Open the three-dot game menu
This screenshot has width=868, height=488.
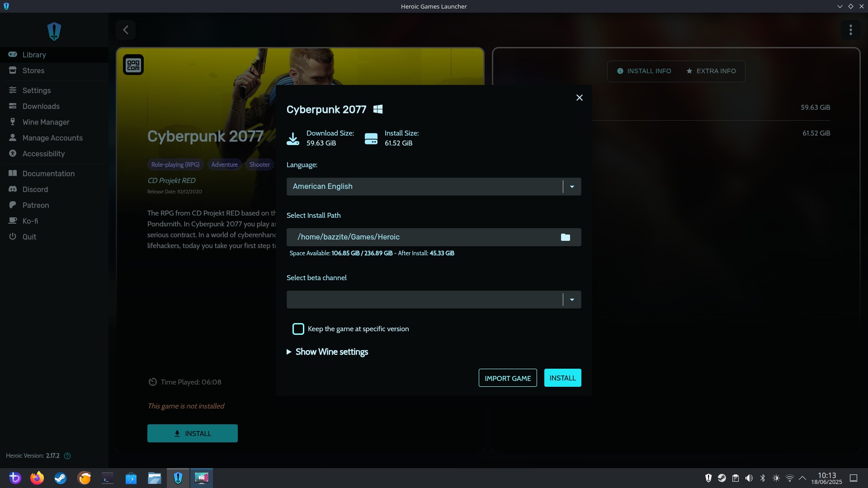850,30
